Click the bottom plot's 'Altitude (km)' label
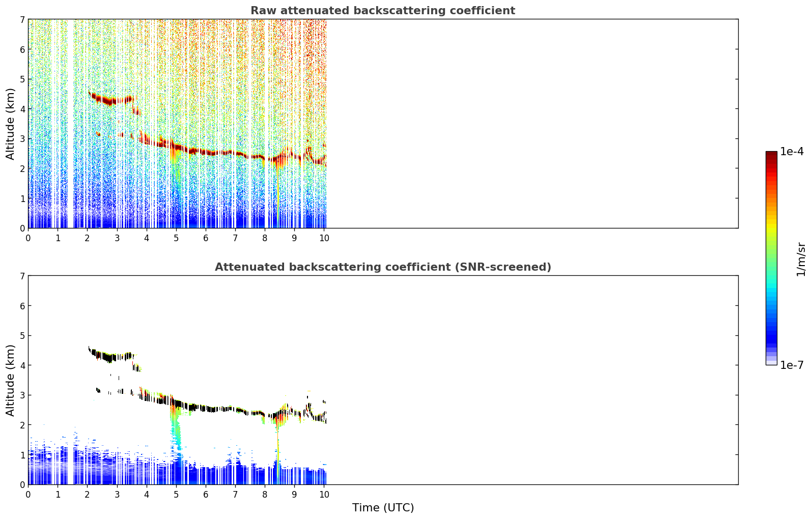This screenshot has height=519, width=812. click(11, 380)
